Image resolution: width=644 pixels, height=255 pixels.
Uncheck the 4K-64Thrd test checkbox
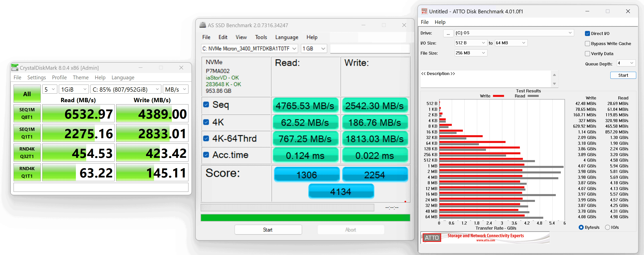[x=206, y=138]
